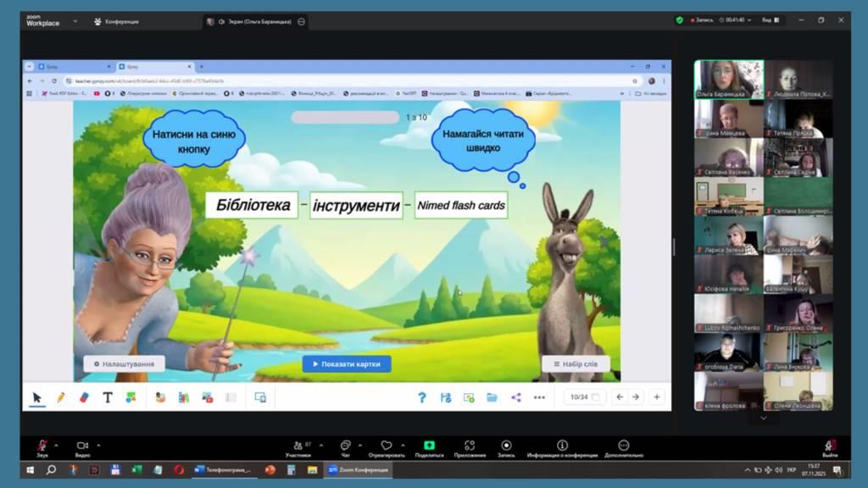Toggle the Zoom video camera
This screenshot has height=488, width=868.
[82, 446]
